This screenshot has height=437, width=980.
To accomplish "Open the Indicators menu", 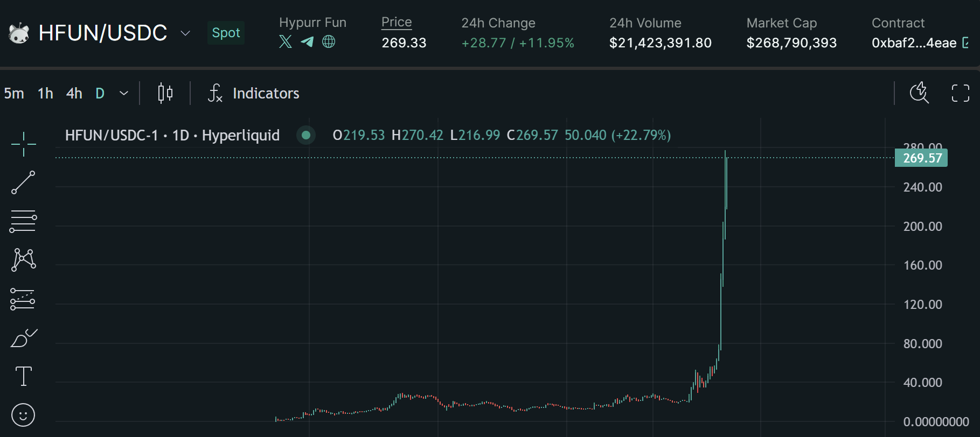I will pos(254,93).
